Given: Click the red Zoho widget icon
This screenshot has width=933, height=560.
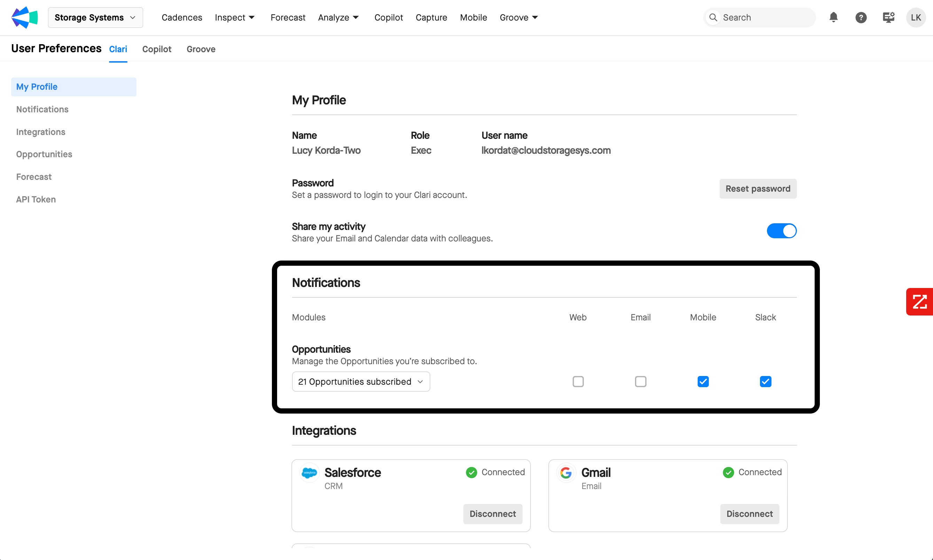Looking at the screenshot, I should click(x=919, y=302).
